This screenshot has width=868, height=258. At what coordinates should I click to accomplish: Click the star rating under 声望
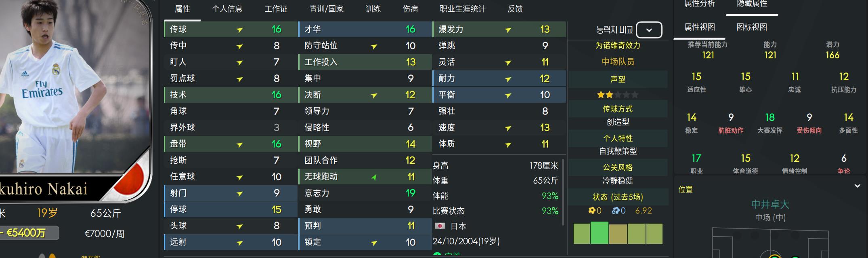[x=618, y=95]
